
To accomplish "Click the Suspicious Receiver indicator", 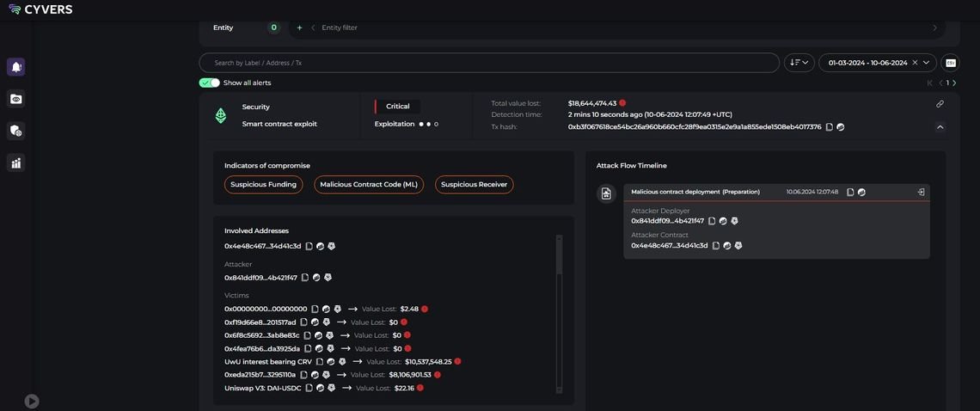I will point(475,185).
